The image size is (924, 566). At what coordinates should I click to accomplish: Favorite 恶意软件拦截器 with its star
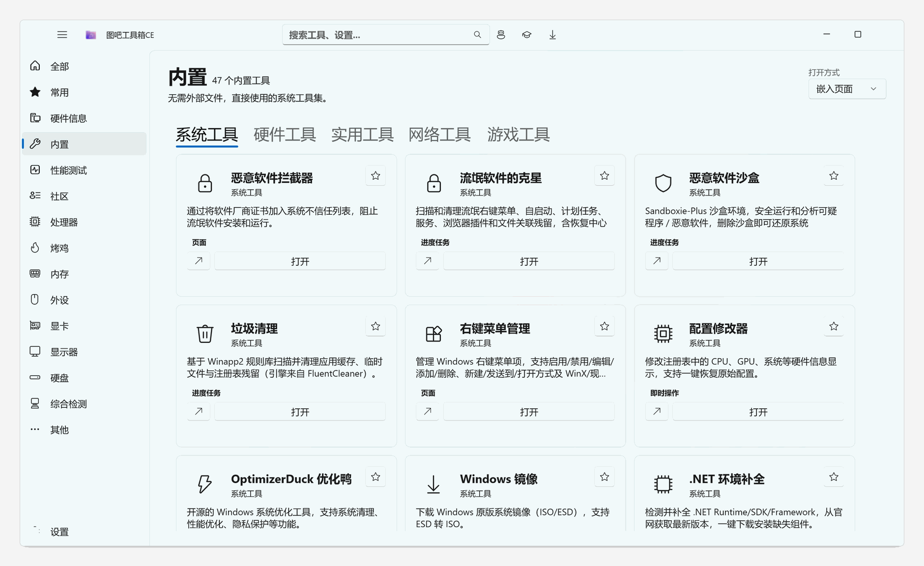375,176
